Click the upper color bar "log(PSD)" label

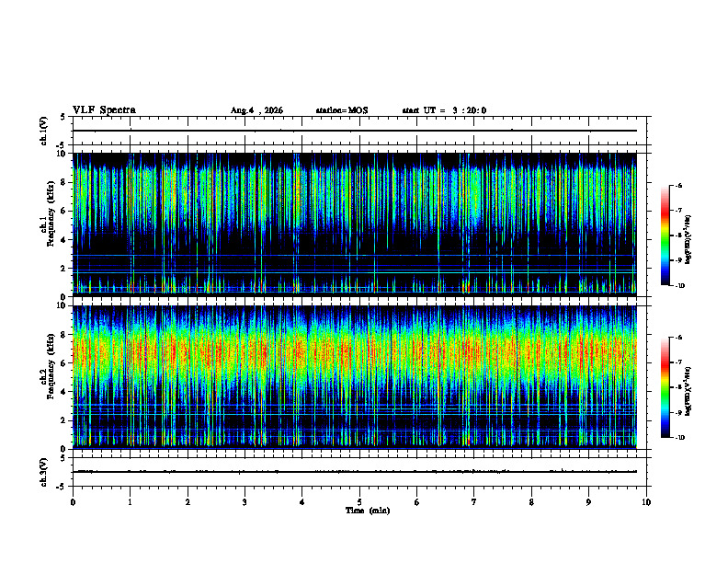pos(688,240)
